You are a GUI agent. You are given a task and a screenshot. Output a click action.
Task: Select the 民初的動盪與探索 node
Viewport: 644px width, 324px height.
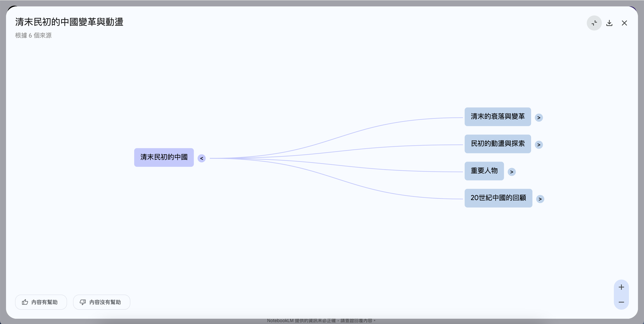click(497, 144)
